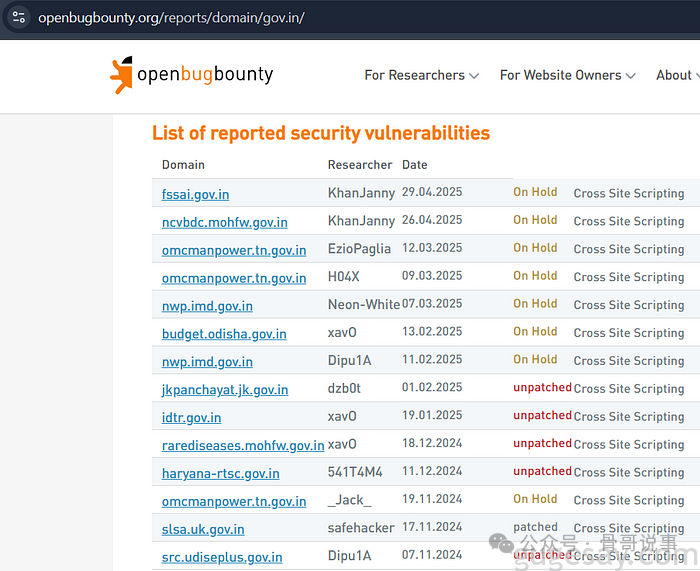This screenshot has height=571, width=700.
Task: Click researcher name EzioPaglia
Action: click(x=359, y=249)
